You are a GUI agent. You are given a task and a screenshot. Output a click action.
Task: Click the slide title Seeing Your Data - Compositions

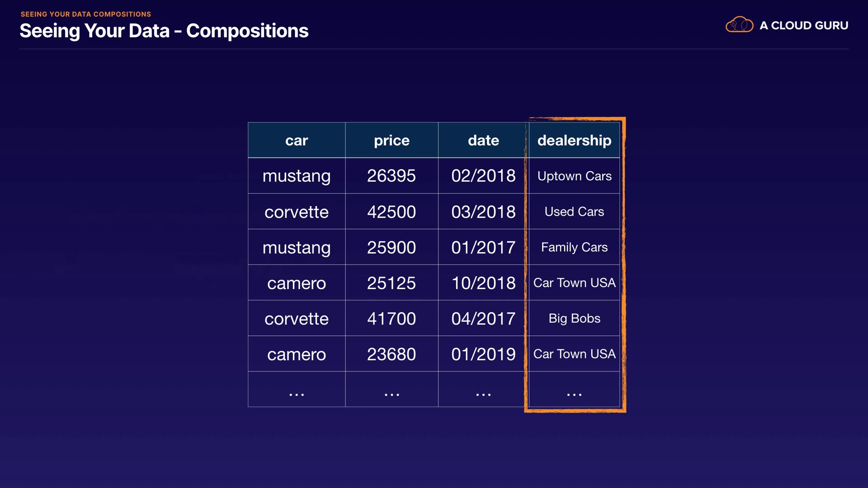pos(164,31)
